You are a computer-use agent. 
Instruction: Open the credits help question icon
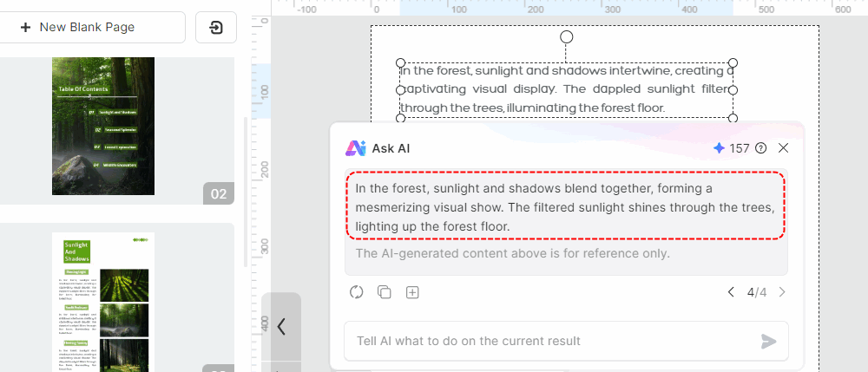[761, 148]
